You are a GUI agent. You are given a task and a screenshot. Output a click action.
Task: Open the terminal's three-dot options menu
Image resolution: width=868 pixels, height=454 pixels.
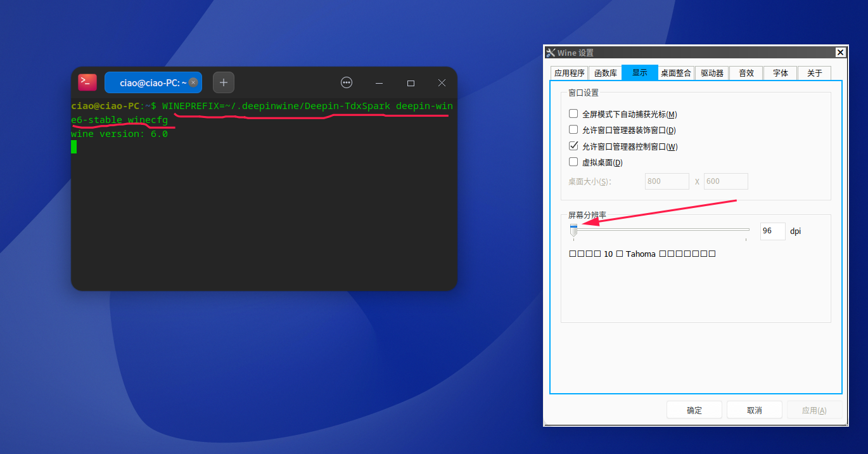pyautogui.click(x=346, y=82)
